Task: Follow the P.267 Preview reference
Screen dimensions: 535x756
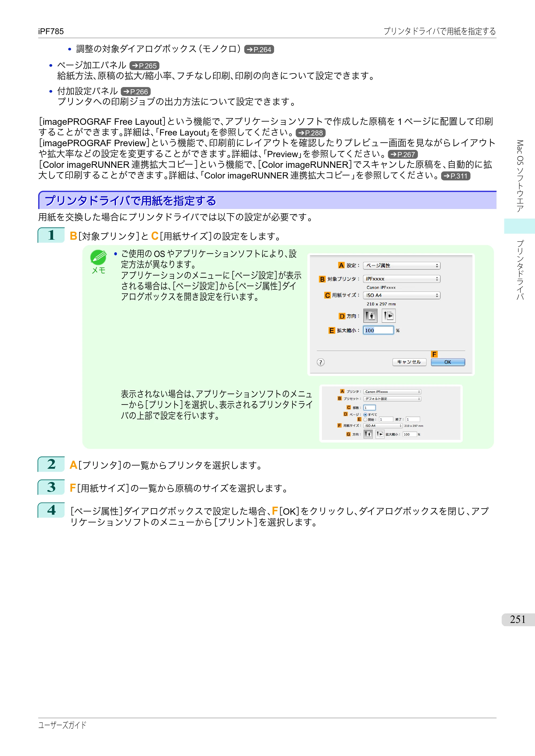Action: pos(403,154)
